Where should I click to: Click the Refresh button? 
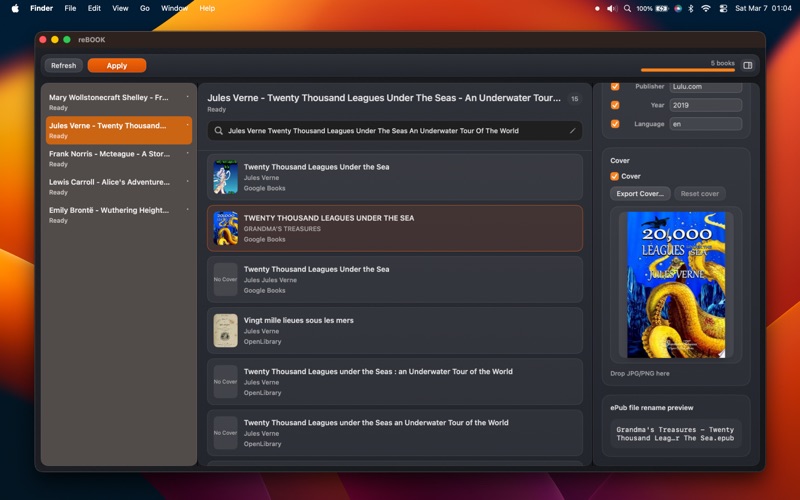pyautogui.click(x=63, y=65)
